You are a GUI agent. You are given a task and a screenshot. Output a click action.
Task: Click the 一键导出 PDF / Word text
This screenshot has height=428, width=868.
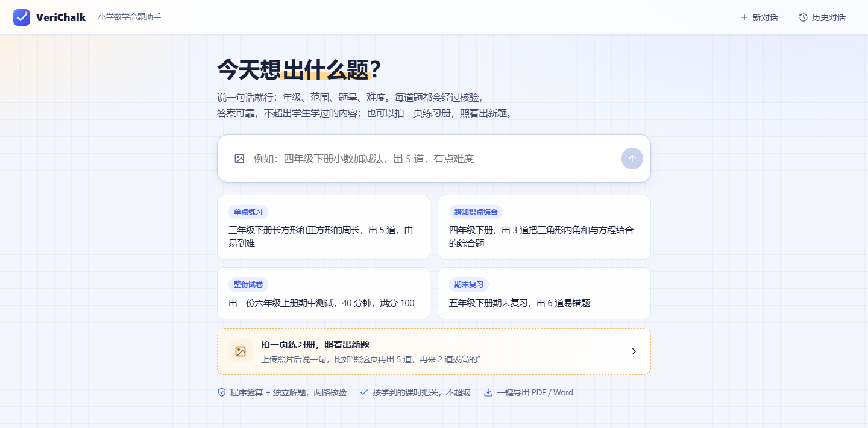coord(535,392)
